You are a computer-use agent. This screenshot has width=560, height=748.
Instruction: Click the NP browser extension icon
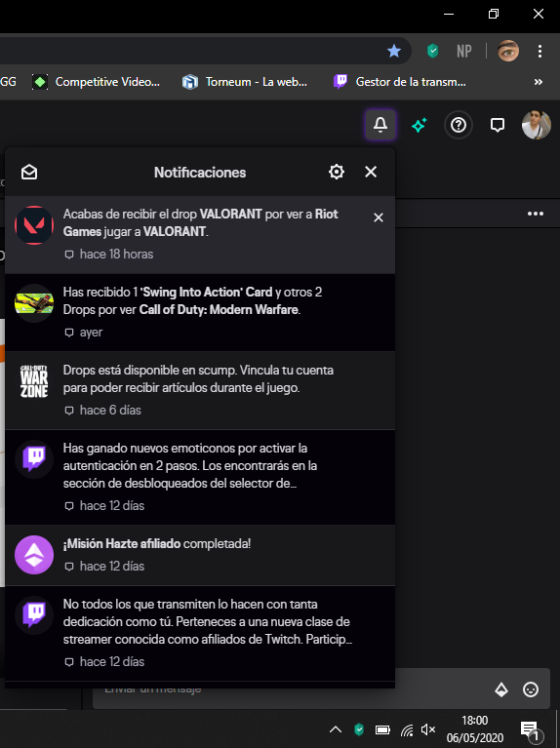point(464,51)
